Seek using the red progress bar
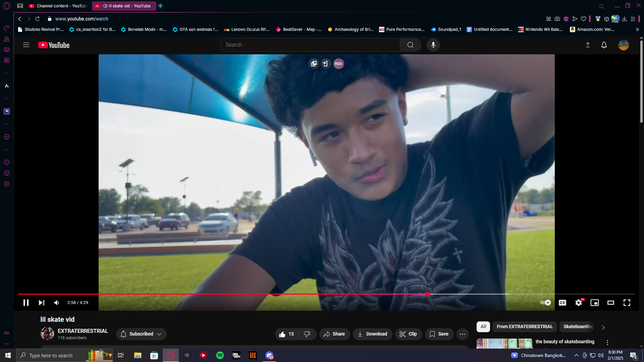This screenshot has height=362, width=644. [221, 294]
